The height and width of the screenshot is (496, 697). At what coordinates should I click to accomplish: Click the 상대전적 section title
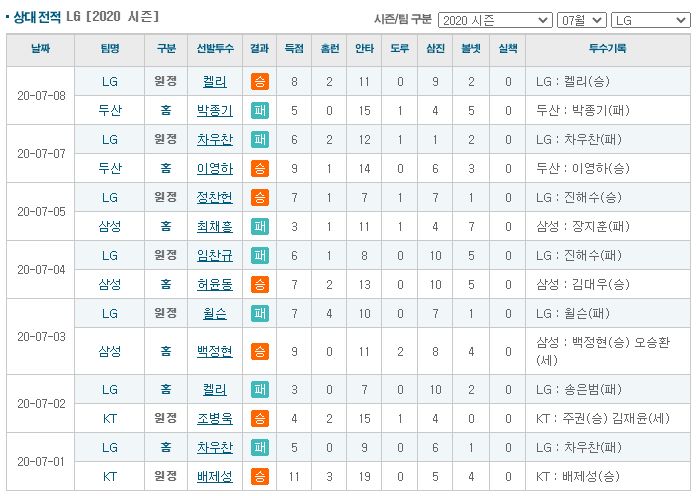tap(37, 17)
